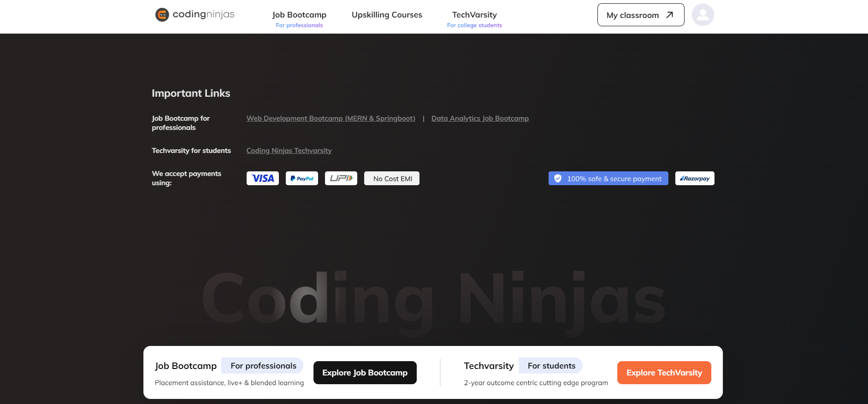Click 'Placement assistance, live+ & blended learning' text
This screenshot has height=404, width=868.
tap(230, 383)
